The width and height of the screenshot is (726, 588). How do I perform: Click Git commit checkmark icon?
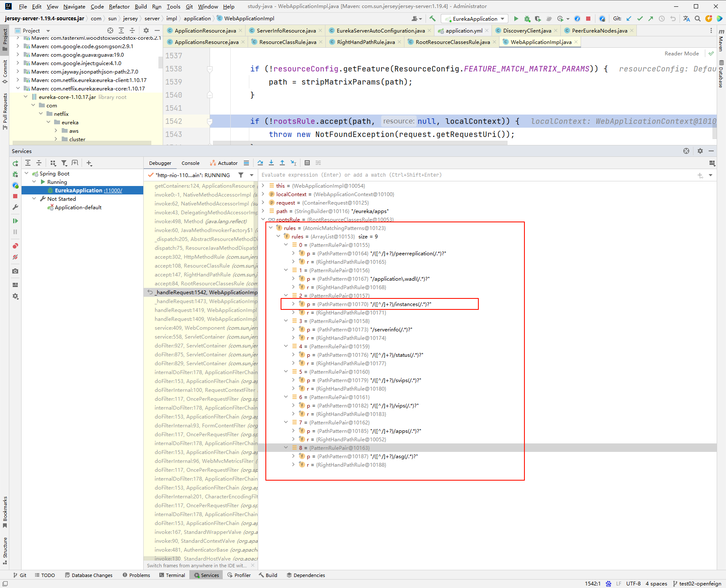point(640,19)
